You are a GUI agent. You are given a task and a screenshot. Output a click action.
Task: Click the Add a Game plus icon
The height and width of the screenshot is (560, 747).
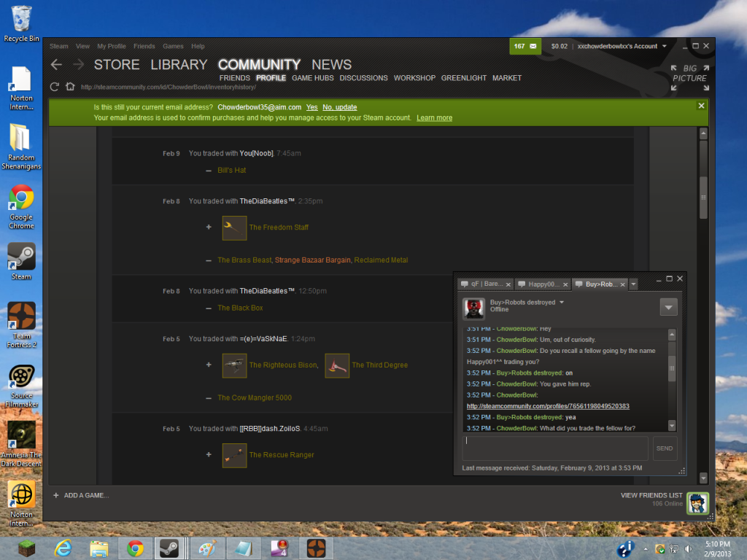tap(56, 496)
